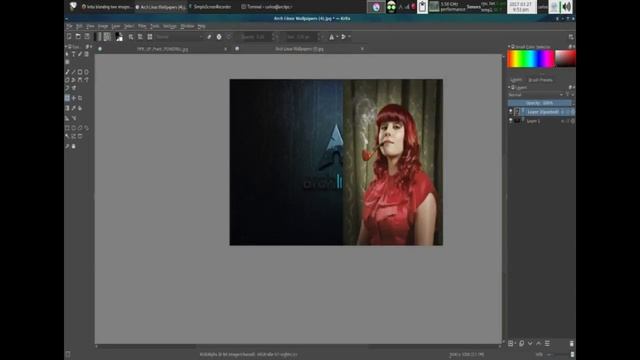Pick a shade in the red value square
Viewport: 640px width, 360px height.
[565, 58]
